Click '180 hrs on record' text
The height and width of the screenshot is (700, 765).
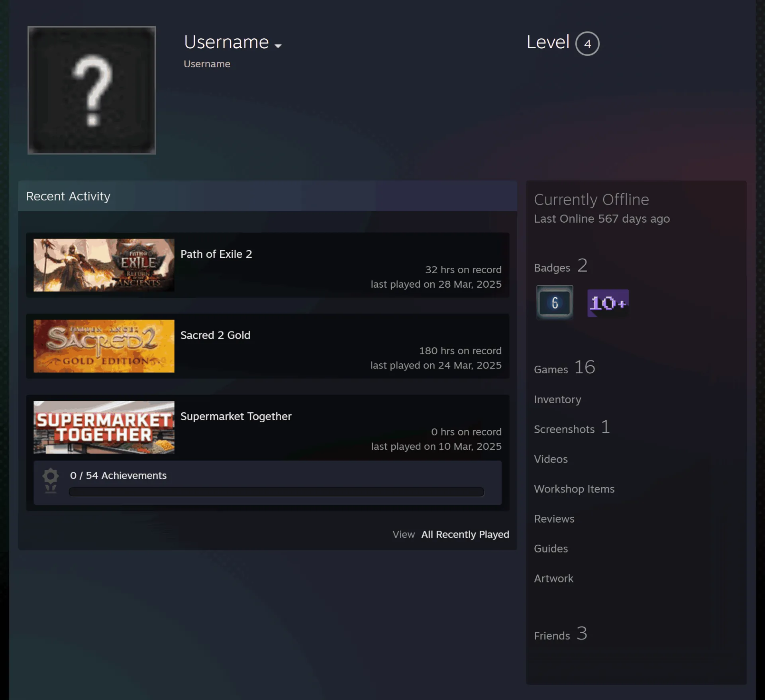click(460, 351)
